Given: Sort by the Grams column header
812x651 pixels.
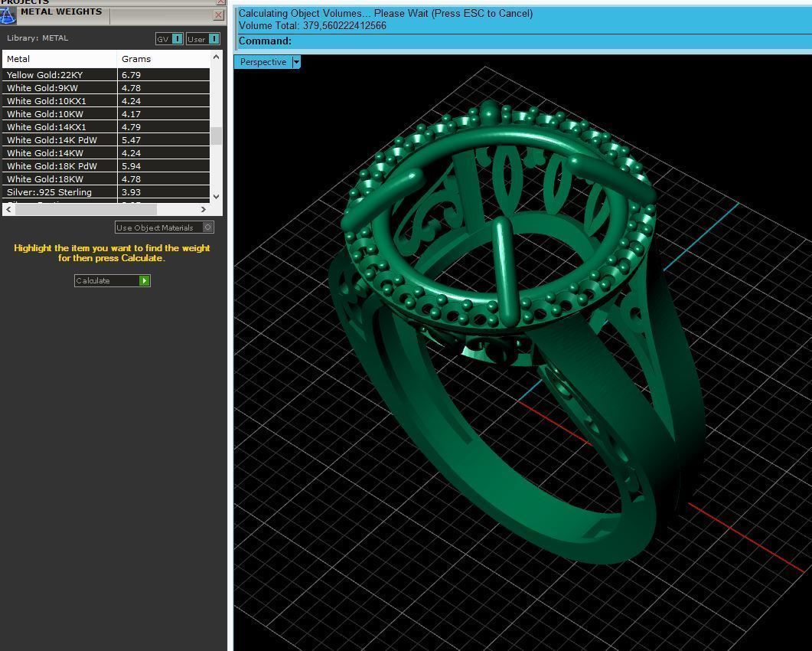Looking at the screenshot, I should point(164,59).
